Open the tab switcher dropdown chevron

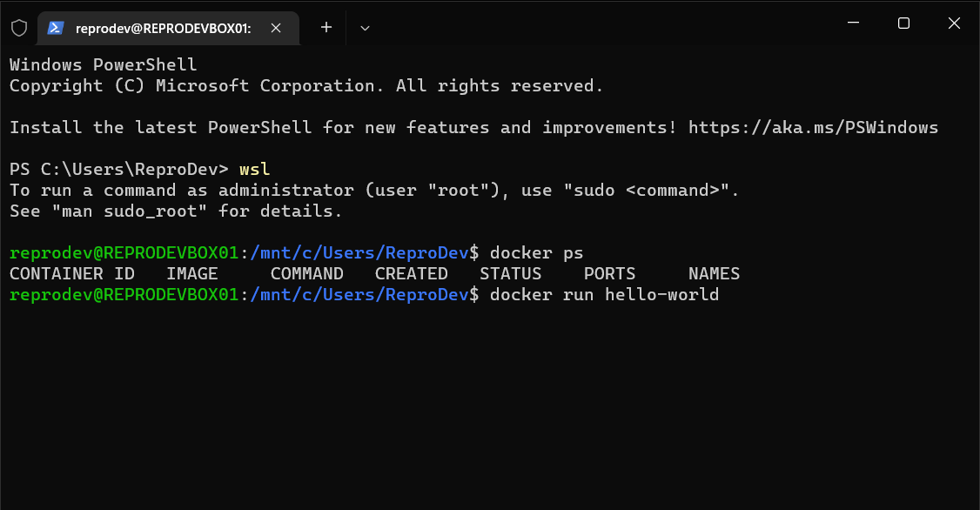click(x=365, y=27)
